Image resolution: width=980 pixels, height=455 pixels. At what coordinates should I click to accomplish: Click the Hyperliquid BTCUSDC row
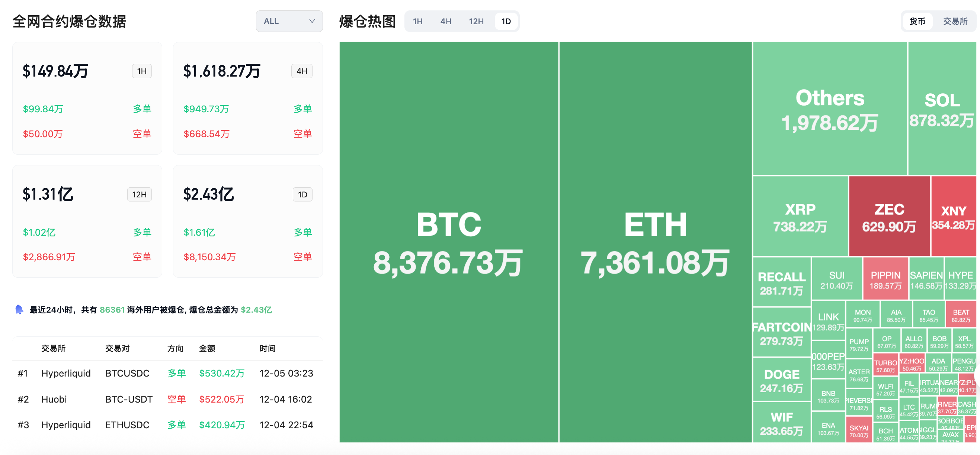tap(167, 373)
